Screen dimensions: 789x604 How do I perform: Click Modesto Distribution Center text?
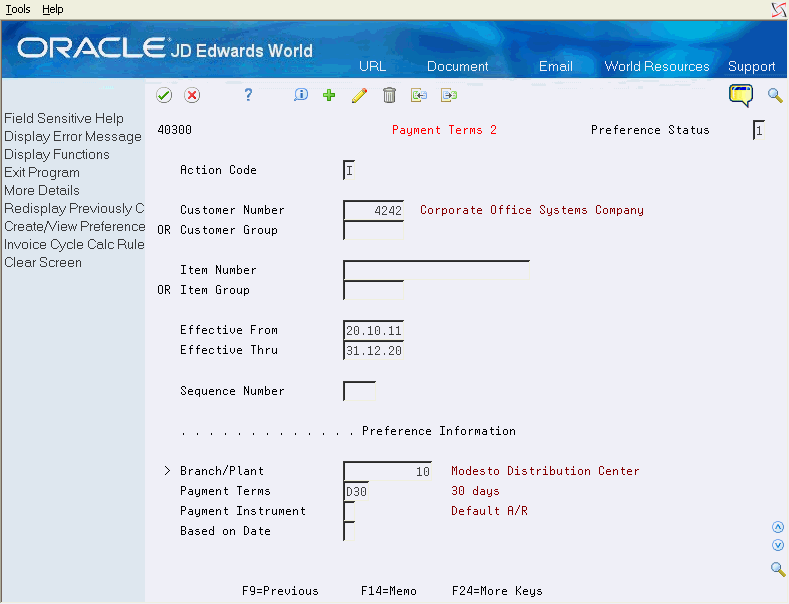(x=545, y=471)
